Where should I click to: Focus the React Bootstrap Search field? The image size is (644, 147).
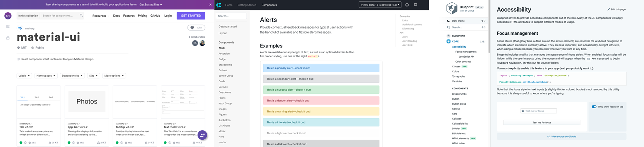coord(231,16)
